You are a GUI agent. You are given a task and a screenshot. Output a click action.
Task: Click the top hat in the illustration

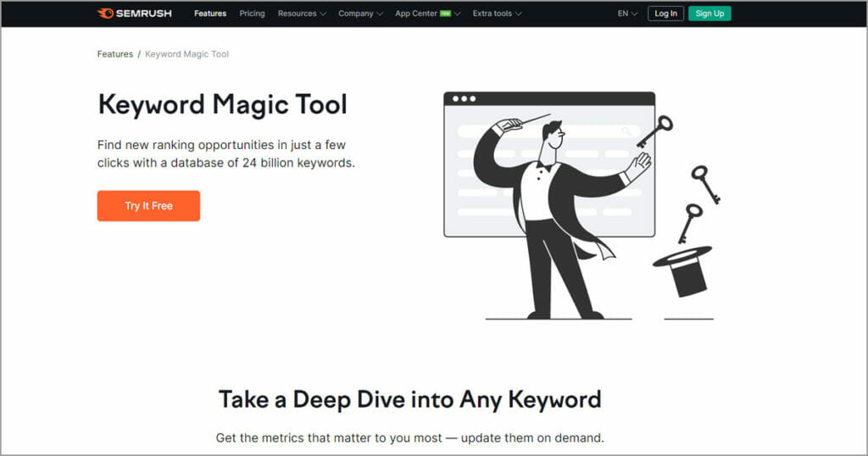(682, 270)
